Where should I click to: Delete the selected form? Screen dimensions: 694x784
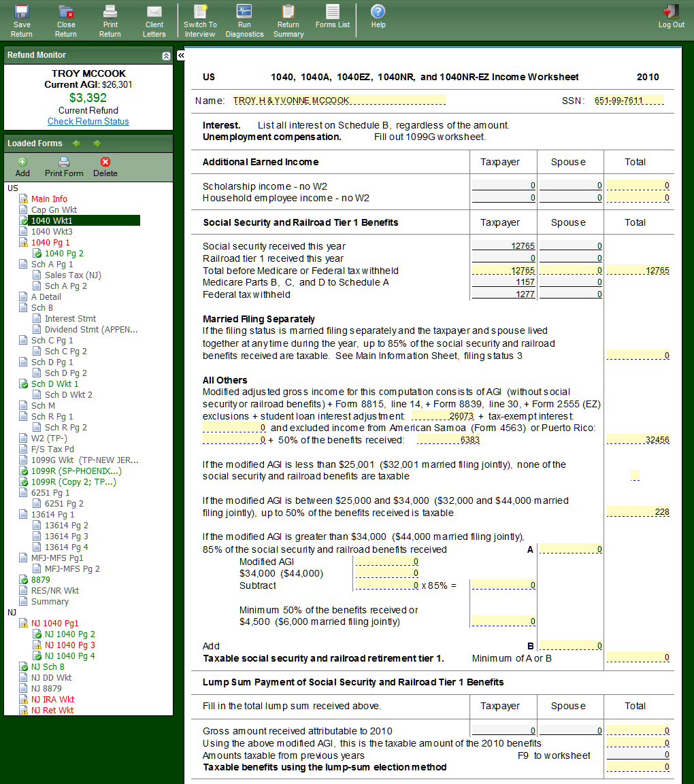coord(105,167)
